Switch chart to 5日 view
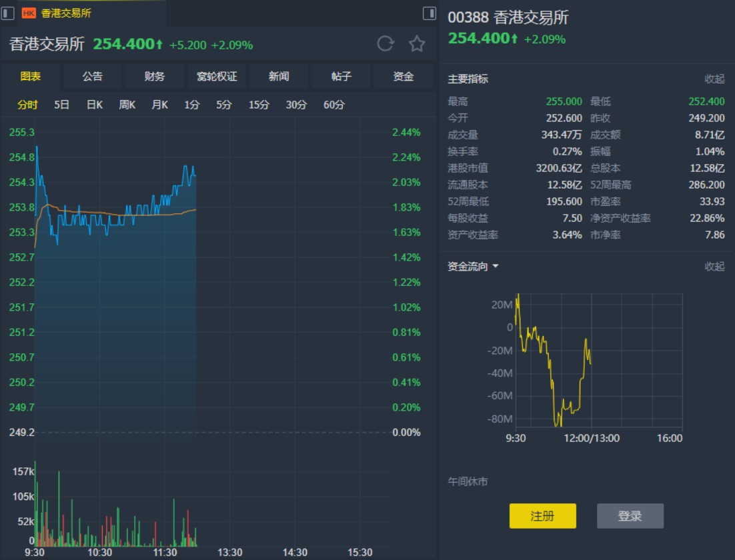The width and height of the screenshot is (735, 560). (x=61, y=105)
